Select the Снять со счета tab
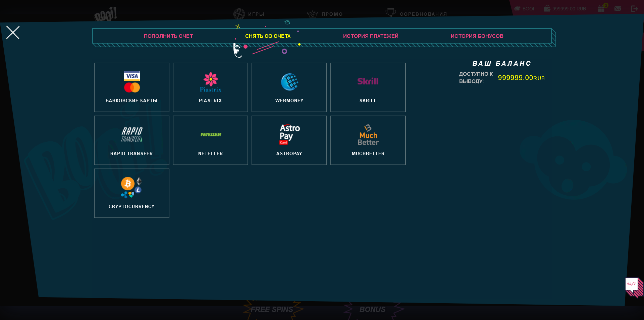 point(268,36)
